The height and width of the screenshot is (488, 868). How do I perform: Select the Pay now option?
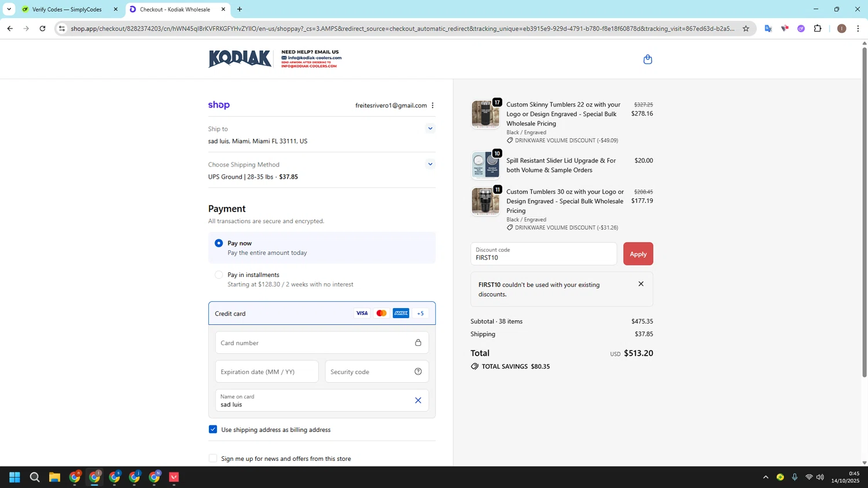click(219, 243)
